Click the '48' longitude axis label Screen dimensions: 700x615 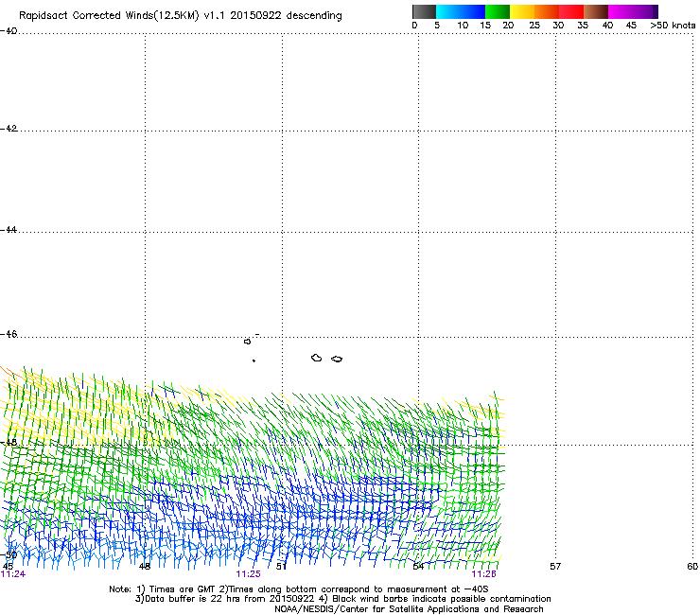(x=145, y=567)
